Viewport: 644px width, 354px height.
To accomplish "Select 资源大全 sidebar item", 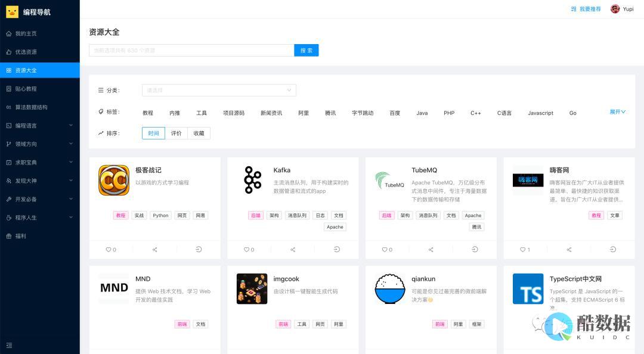I will coord(40,70).
